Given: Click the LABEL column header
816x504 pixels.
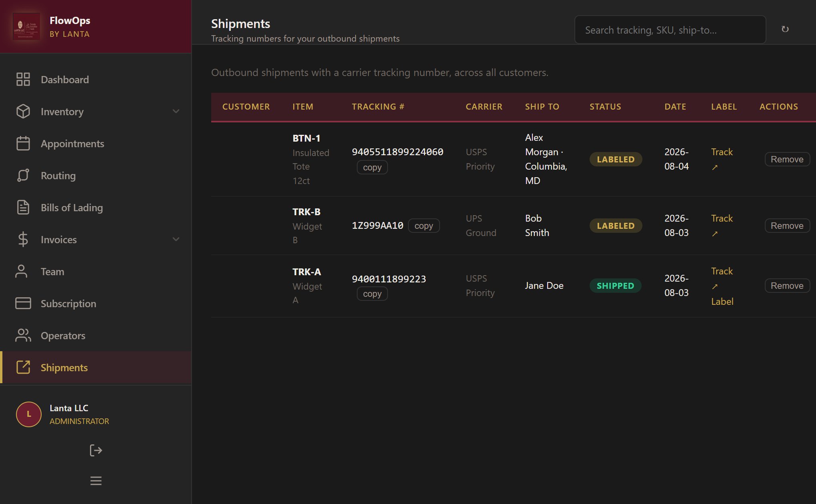Looking at the screenshot, I should (724, 107).
